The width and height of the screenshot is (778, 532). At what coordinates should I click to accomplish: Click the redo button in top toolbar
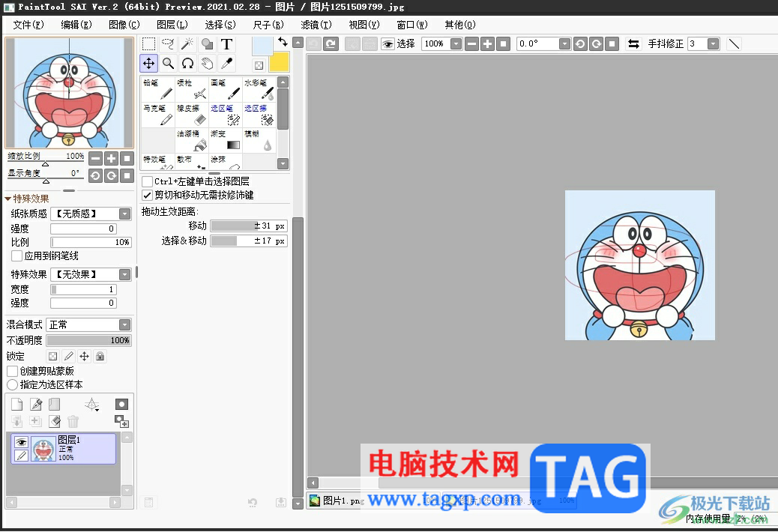pos(331,43)
